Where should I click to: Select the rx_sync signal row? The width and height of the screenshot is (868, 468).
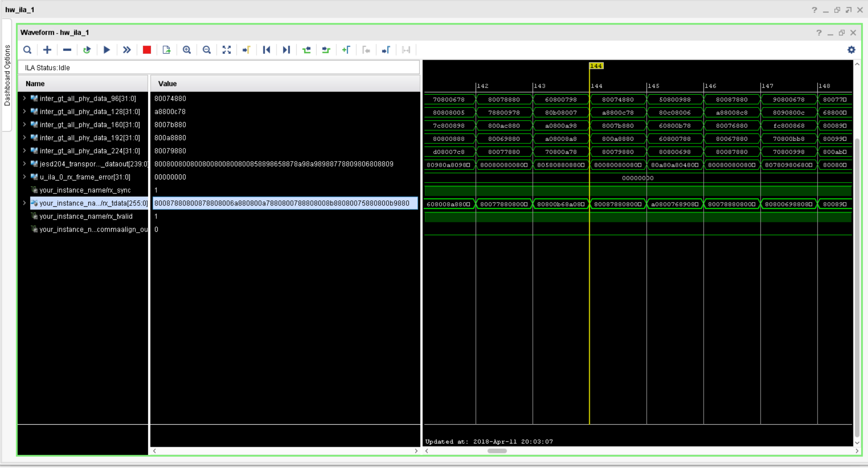pos(85,190)
